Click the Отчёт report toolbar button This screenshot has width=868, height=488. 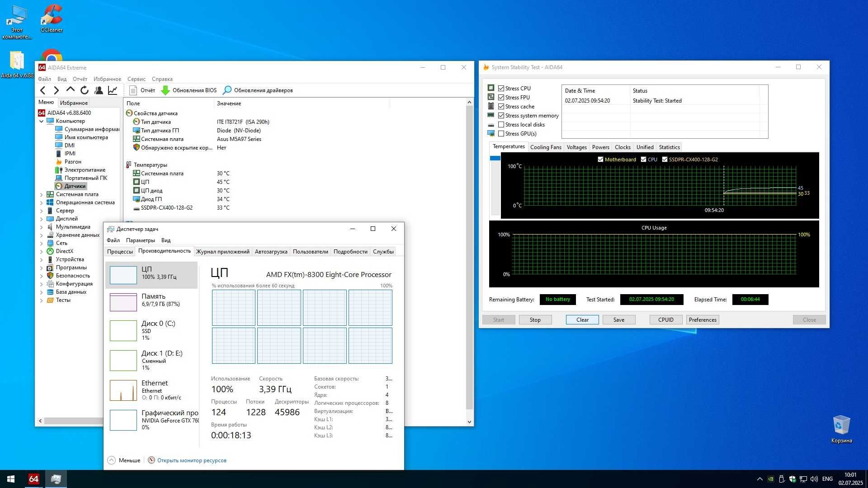point(142,90)
